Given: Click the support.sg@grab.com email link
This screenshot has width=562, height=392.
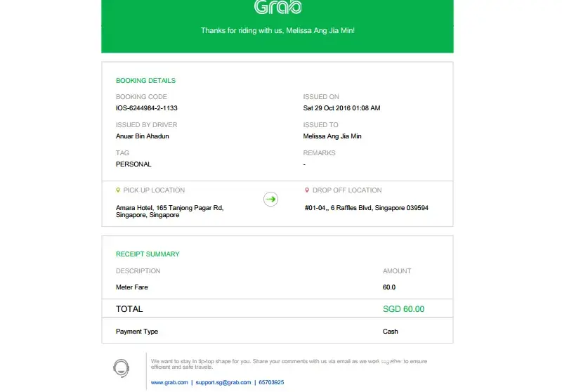Looking at the screenshot, I should point(223,382).
